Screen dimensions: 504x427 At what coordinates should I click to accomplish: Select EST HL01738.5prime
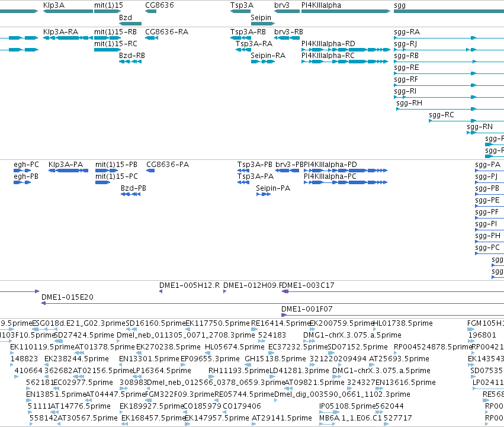click(x=374, y=329)
